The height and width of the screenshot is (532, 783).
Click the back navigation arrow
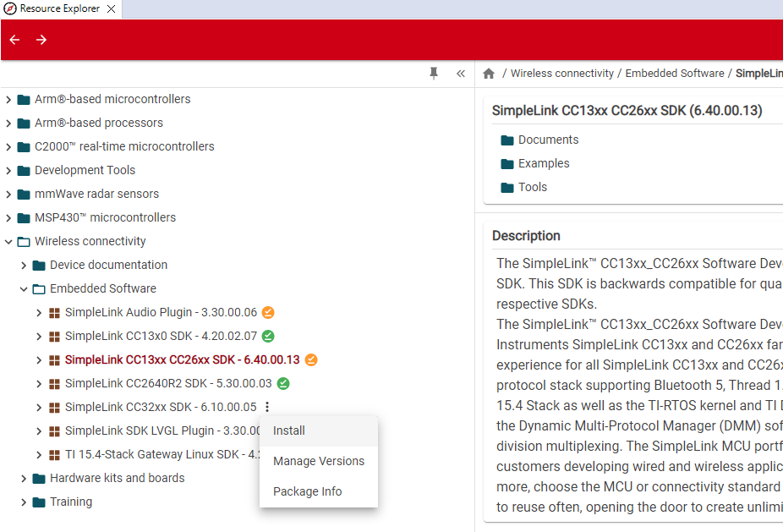point(14,39)
